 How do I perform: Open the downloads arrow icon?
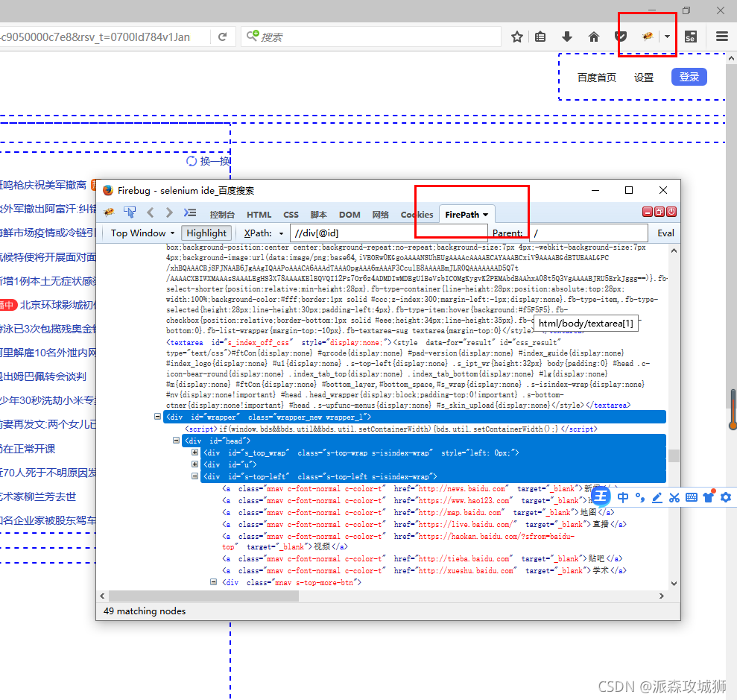567,37
